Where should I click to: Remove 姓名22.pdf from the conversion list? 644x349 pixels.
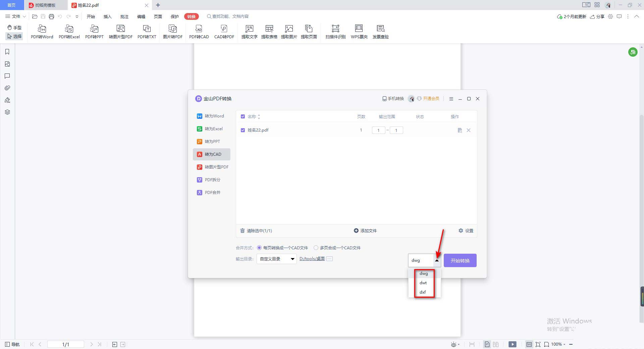pyautogui.click(x=469, y=130)
